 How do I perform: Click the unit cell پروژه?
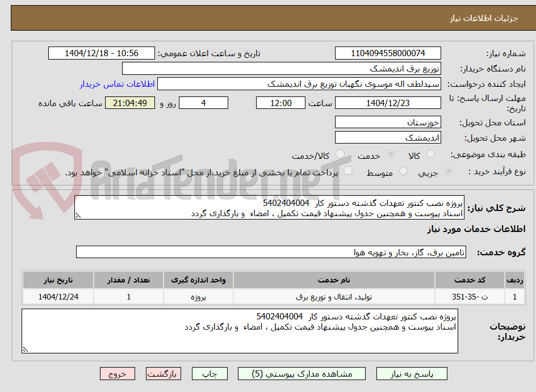[198, 297]
